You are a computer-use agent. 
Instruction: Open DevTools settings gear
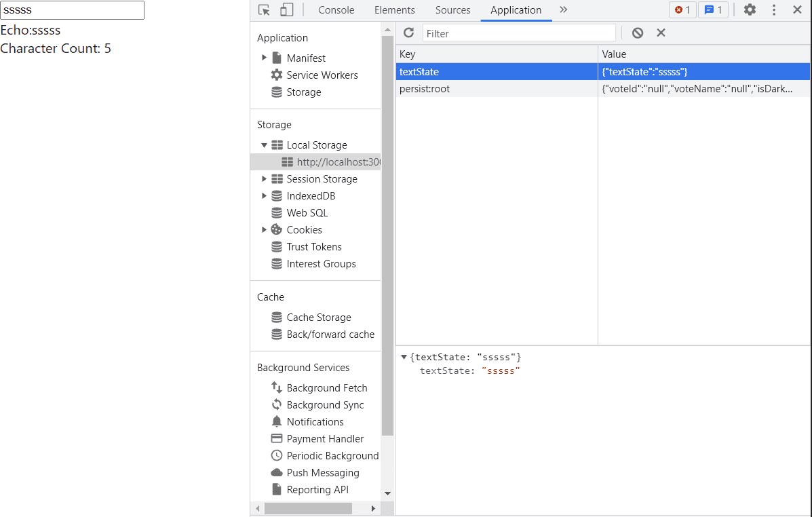750,10
